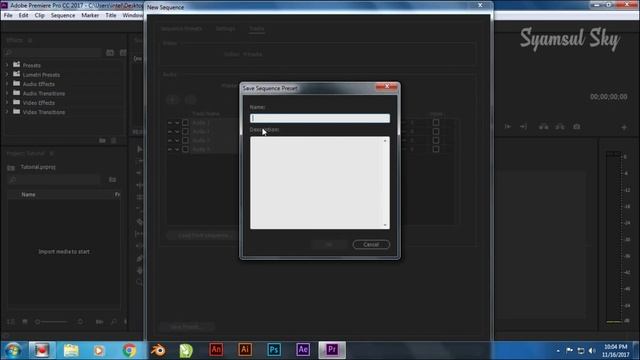Screen dimensions: 640x360
Task: Open Google Chrome from the taskbar
Action: [129, 350]
